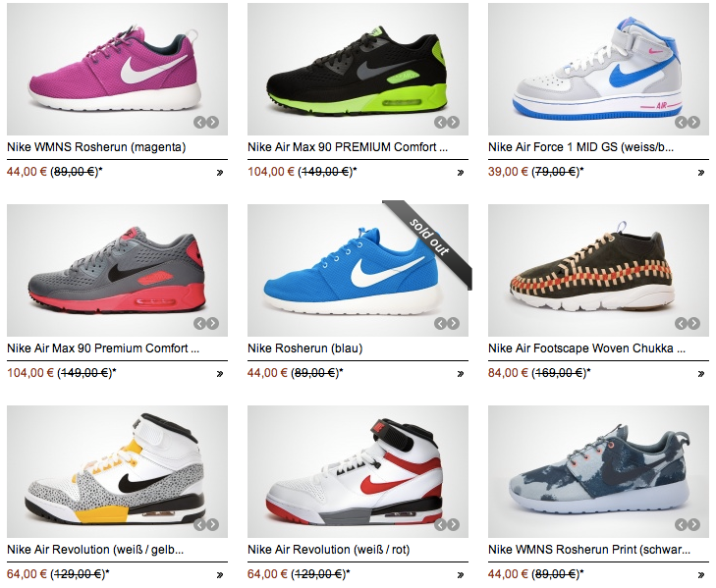Open details arrow for Nike Rosherun blau

click(461, 374)
